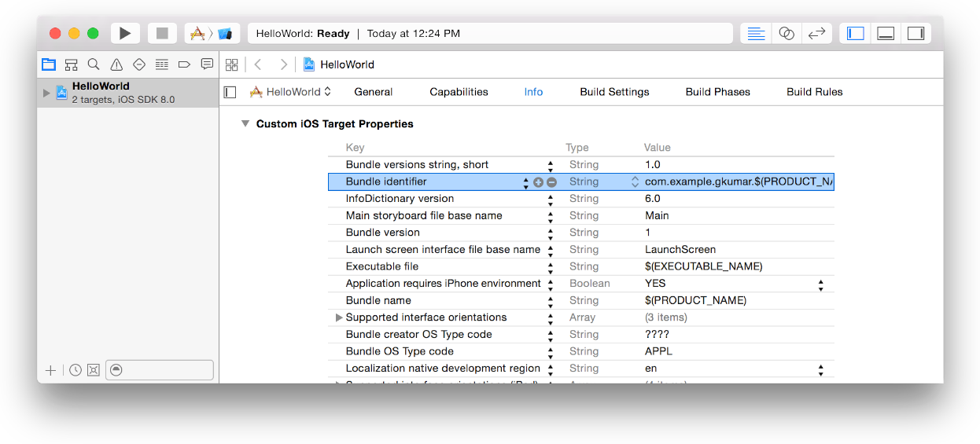Open key stepper for Bundle versions string, short
Image resolution: width=980 pixels, height=444 pixels.
click(x=551, y=165)
